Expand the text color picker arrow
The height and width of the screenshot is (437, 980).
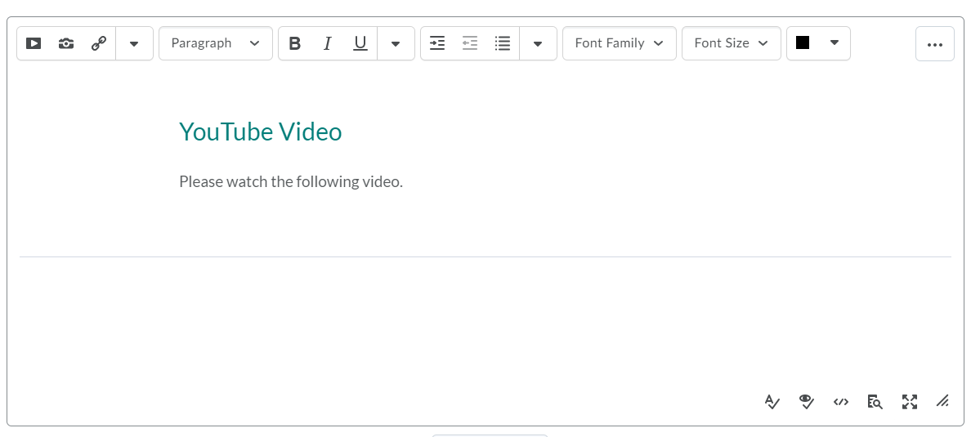coord(835,43)
